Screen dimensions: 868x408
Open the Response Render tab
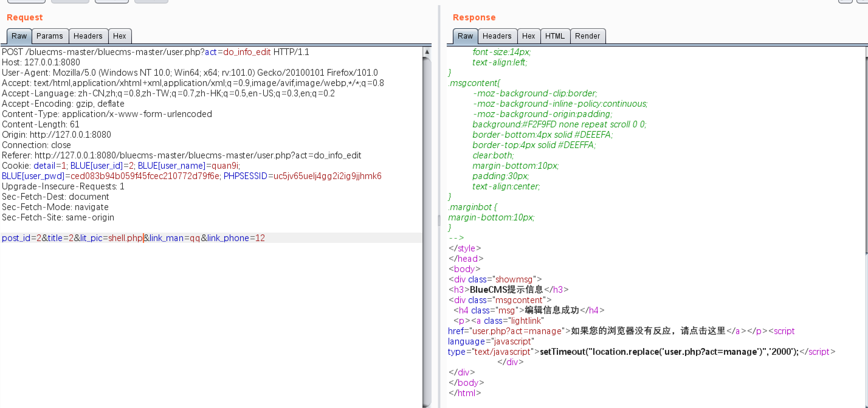pyautogui.click(x=588, y=36)
